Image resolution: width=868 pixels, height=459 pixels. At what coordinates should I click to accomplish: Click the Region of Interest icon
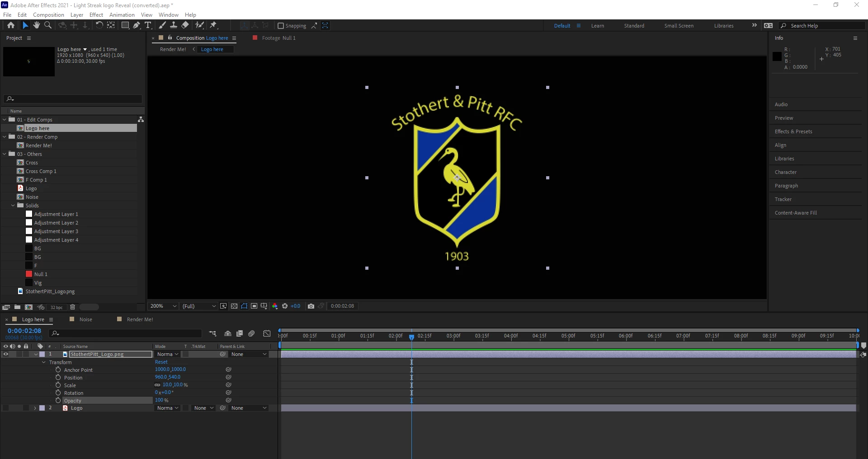[x=254, y=306]
